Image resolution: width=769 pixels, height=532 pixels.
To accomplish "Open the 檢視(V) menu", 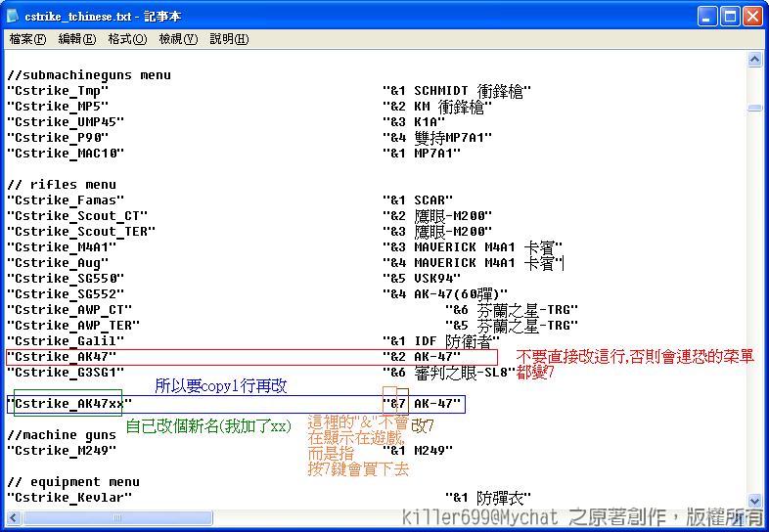I will click(178, 39).
